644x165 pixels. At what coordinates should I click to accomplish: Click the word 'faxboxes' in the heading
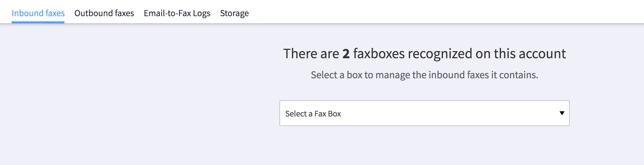pos(379,54)
